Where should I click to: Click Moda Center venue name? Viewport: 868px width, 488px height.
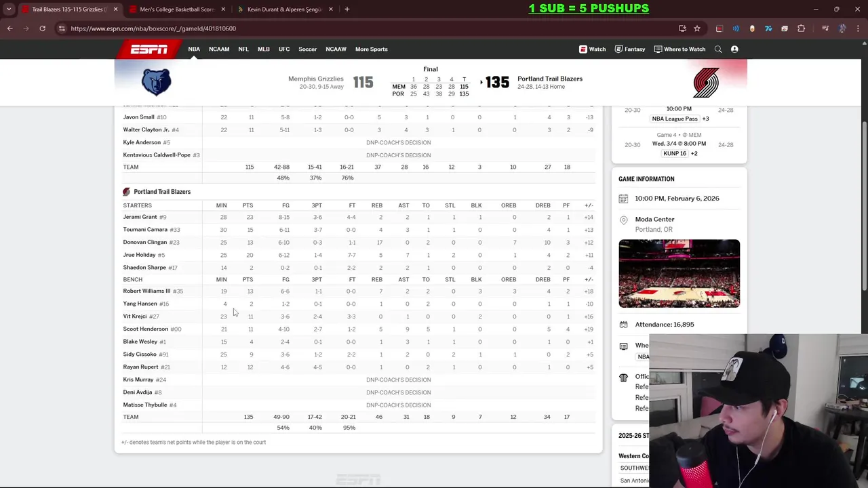[654, 220]
